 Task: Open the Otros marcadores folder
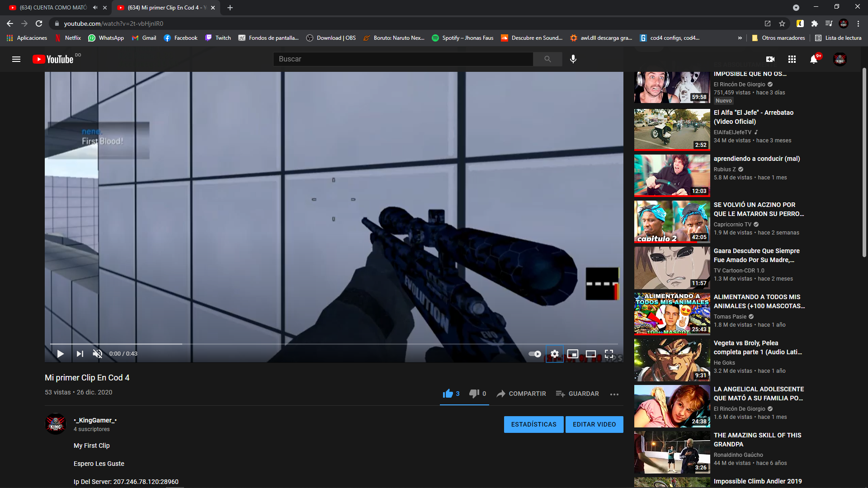(x=778, y=38)
